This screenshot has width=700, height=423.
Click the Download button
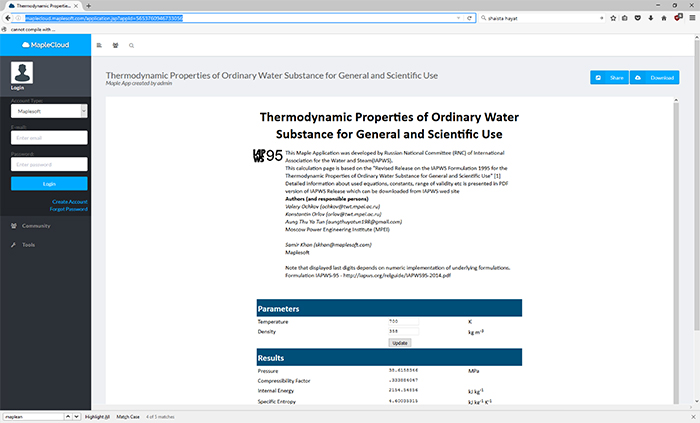(652, 77)
